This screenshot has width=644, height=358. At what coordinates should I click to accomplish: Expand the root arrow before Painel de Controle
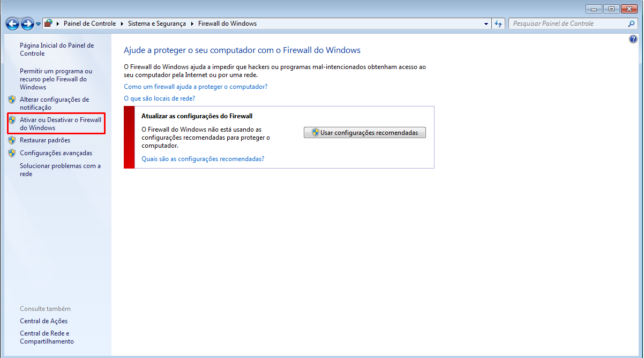[x=58, y=24]
